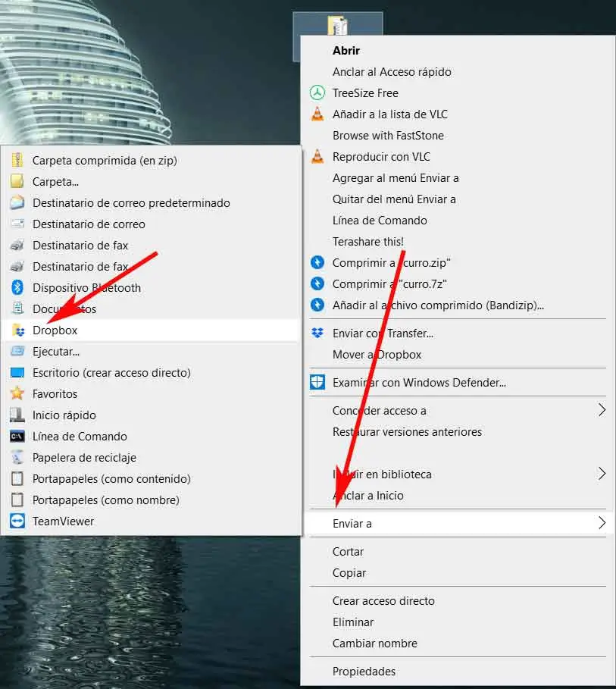Click mail icon for Destinatario de correo predeterminado
The image size is (616, 689).
pyautogui.click(x=17, y=202)
